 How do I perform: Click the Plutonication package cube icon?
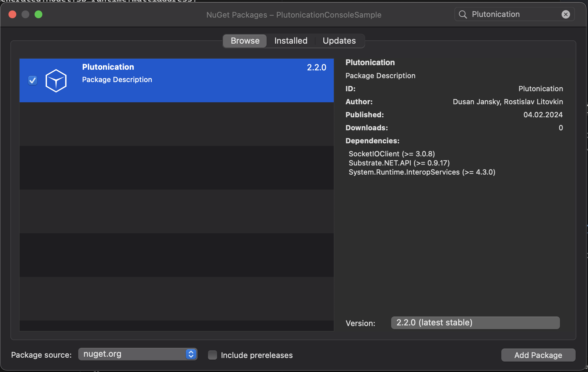pos(56,80)
